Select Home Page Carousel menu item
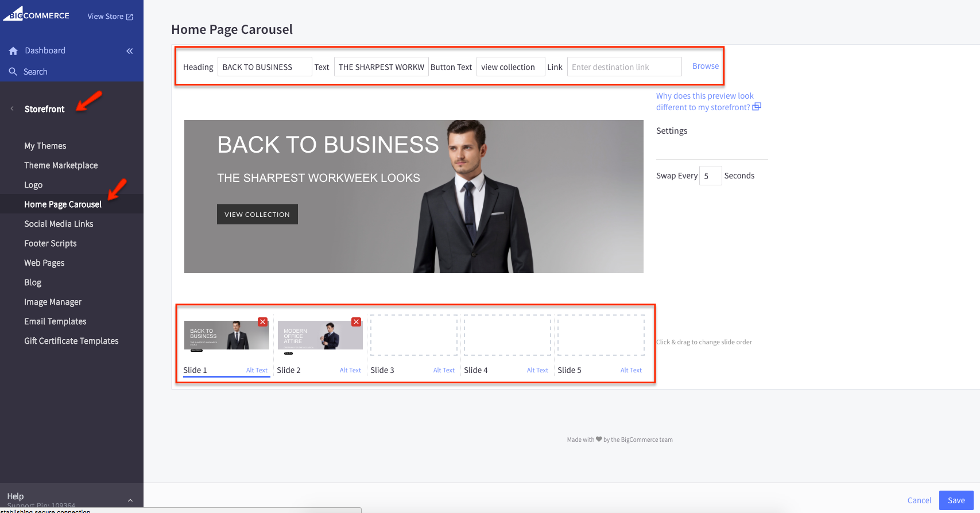This screenshot has width=980, height=513. coord(63,204)
